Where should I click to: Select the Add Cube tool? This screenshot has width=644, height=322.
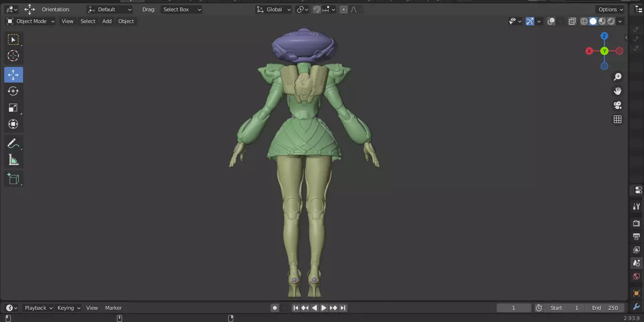point(13,179)
